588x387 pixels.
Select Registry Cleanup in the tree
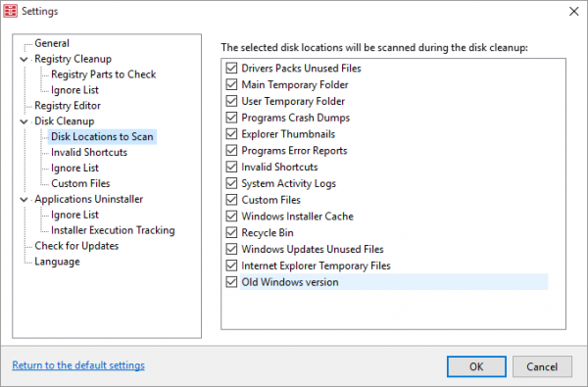[x=73, y=59]
